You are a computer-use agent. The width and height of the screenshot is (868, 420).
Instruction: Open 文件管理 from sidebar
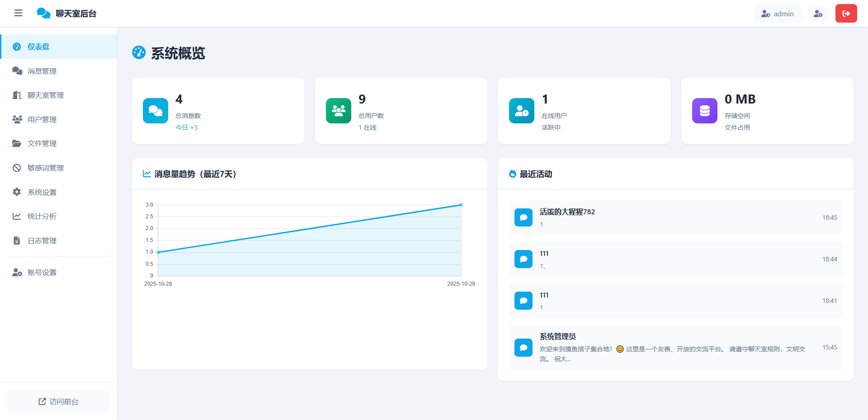42,143
